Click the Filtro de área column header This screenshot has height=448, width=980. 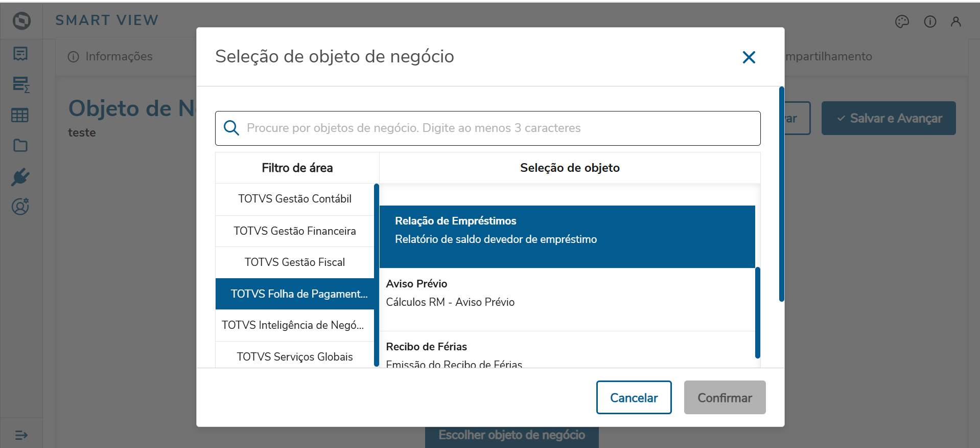pos(297,168)
